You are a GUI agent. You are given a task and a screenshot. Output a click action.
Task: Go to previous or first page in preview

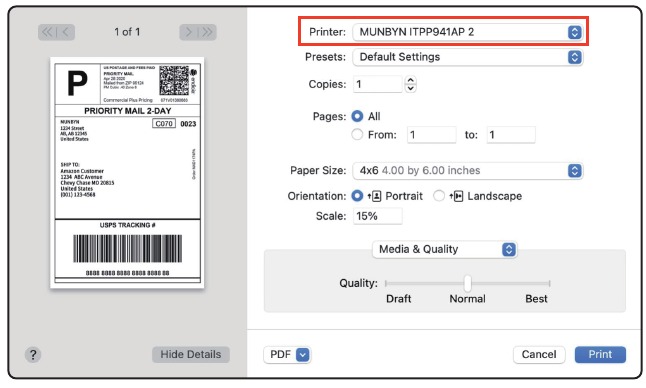(x=56, y=32)
